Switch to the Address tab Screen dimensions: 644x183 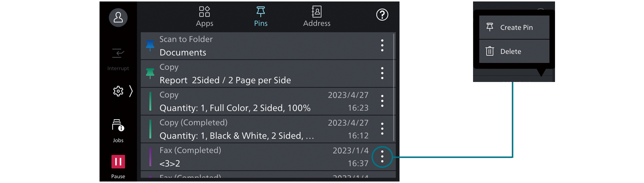click(x=316, y=16)
